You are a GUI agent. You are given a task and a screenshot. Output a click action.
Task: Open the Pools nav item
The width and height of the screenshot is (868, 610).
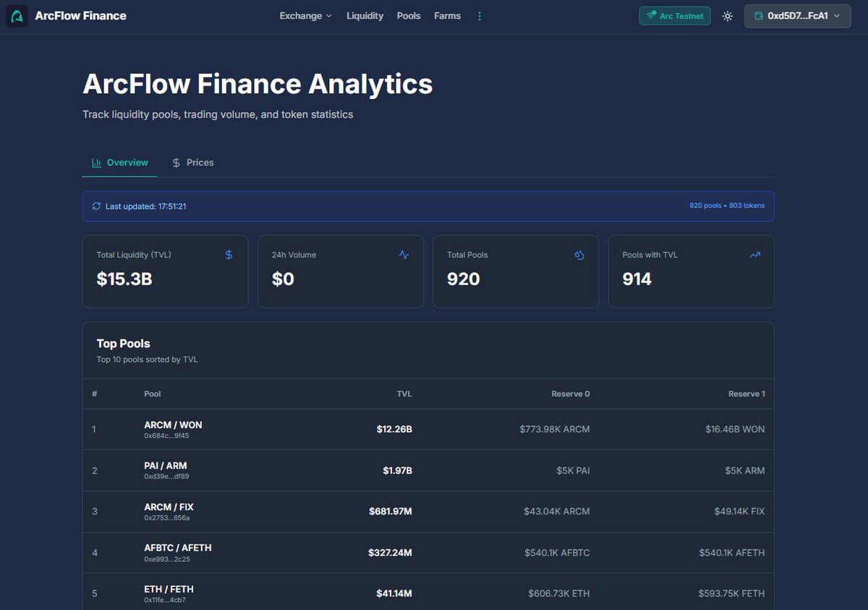tap(409, 16)
